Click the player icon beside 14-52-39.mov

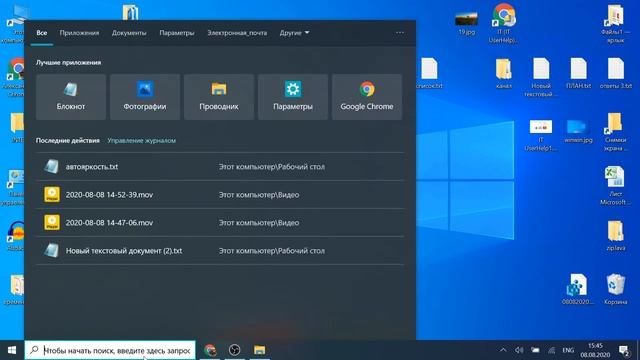tap(52, 195)
